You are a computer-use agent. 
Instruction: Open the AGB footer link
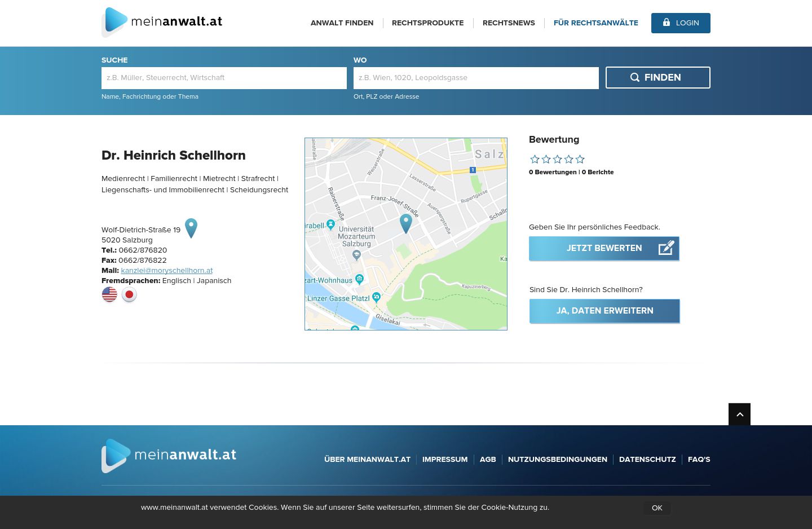(488, 459)
